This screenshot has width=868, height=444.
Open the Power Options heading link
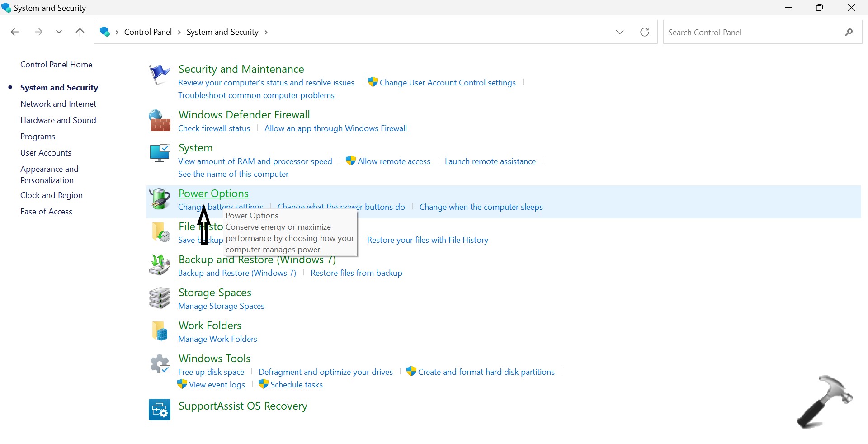coord(213,194)
